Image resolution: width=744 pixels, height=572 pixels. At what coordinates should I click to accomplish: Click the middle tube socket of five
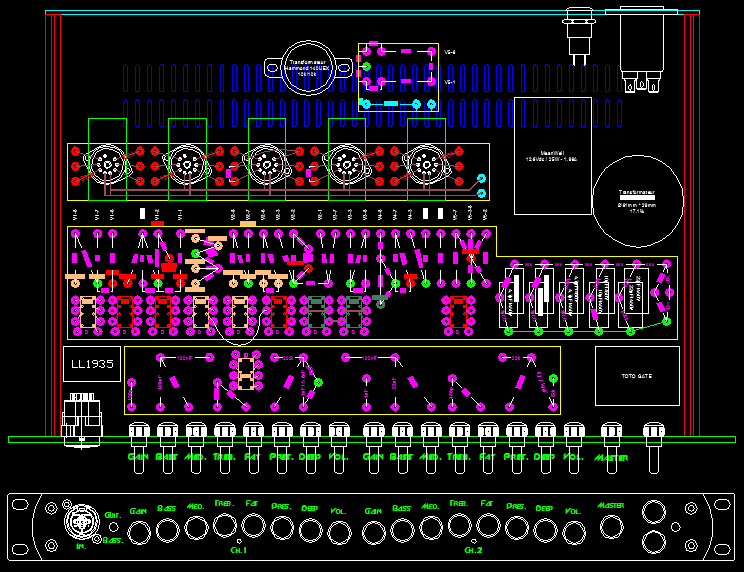point(267,166)
